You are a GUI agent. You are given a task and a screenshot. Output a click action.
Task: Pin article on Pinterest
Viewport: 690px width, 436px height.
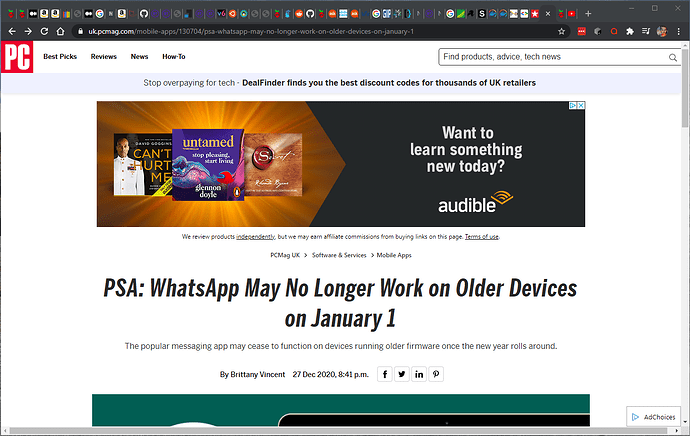[x=436, y=374]
